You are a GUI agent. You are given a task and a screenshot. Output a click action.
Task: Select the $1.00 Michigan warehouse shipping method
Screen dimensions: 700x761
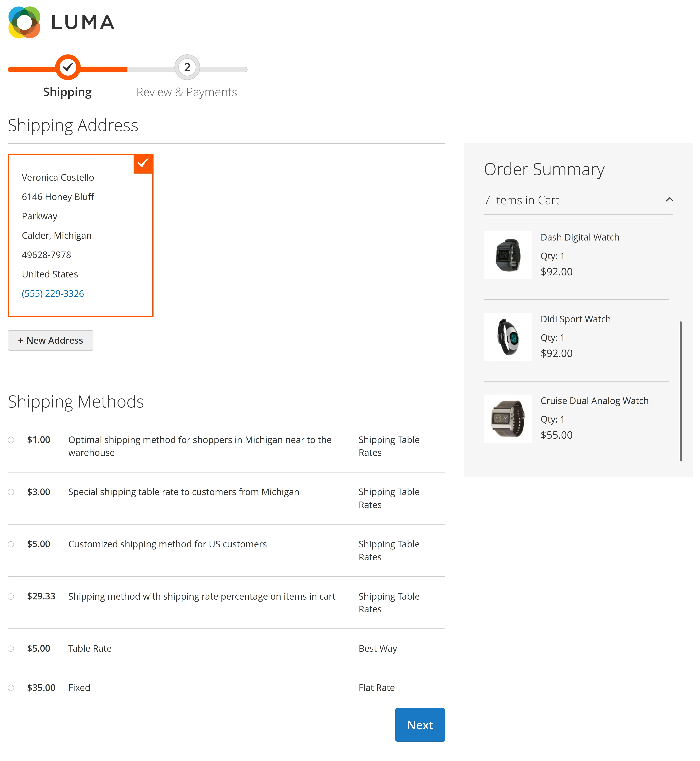[x=11, y=440]
